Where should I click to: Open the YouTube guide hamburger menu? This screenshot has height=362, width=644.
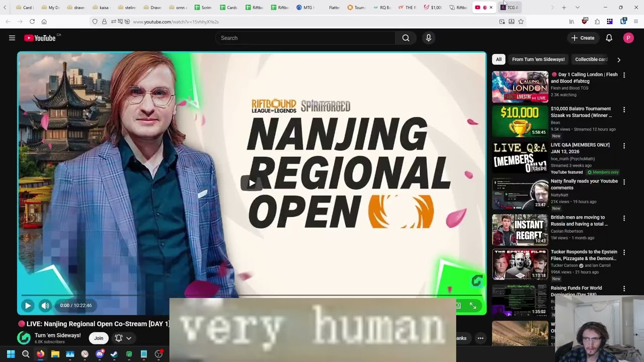click(12, 38)
